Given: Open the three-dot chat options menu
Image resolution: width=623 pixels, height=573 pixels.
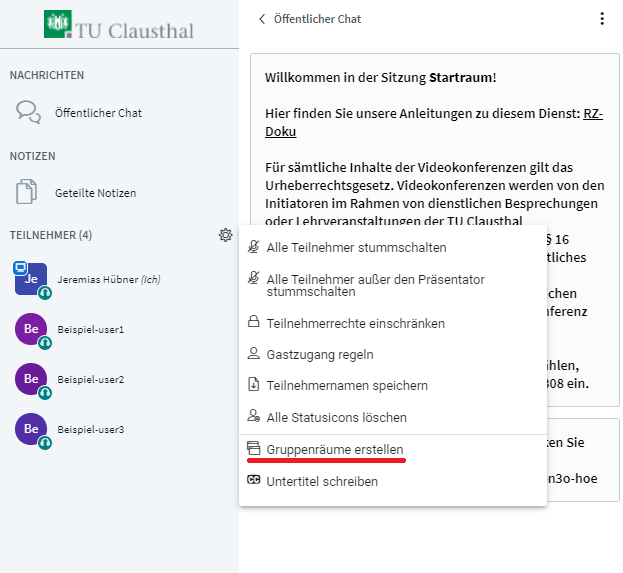Looking at the screenshot, I should 601,19.
